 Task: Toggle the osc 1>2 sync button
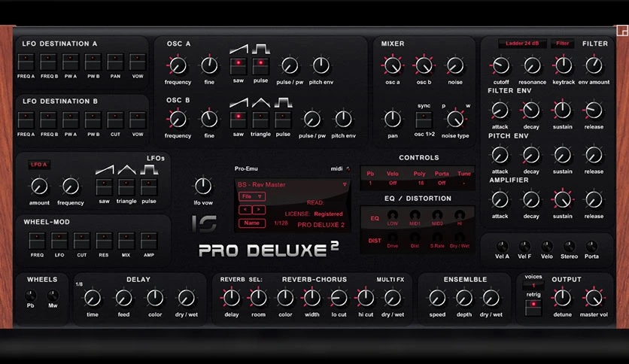tap(424, 120)
